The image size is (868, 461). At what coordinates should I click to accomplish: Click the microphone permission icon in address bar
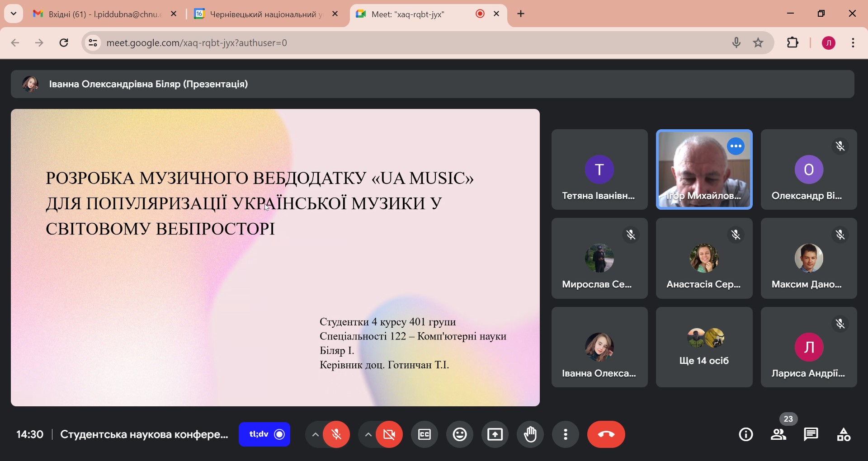pos(736,43)
